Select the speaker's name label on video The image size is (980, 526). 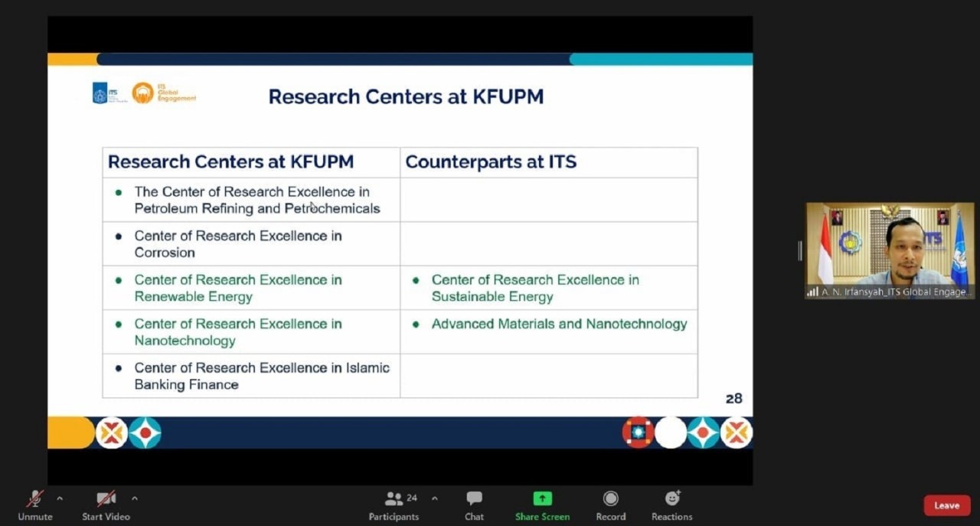(x=895, y=292)
